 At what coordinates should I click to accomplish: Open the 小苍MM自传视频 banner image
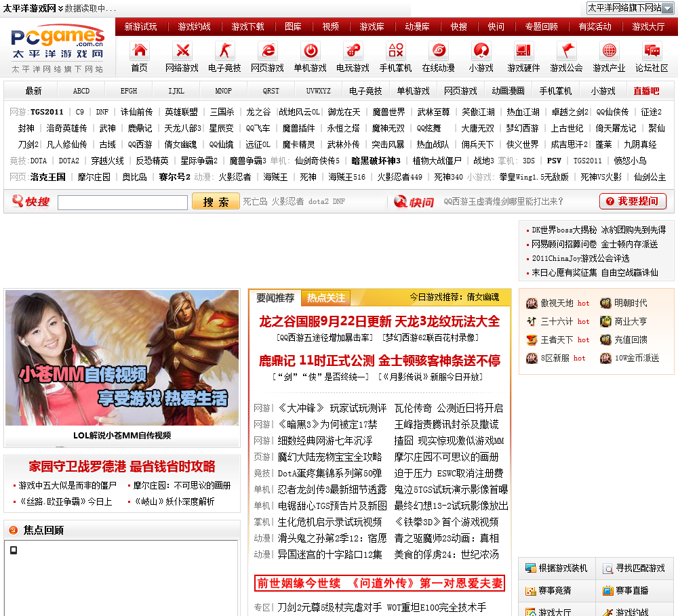pos(122,358)
